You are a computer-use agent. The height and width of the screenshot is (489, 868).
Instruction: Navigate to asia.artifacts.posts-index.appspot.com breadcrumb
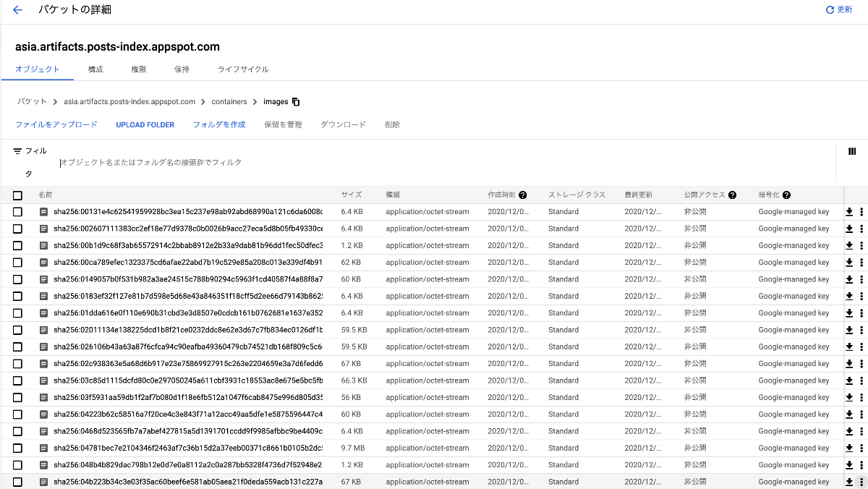tap(129, 102)
